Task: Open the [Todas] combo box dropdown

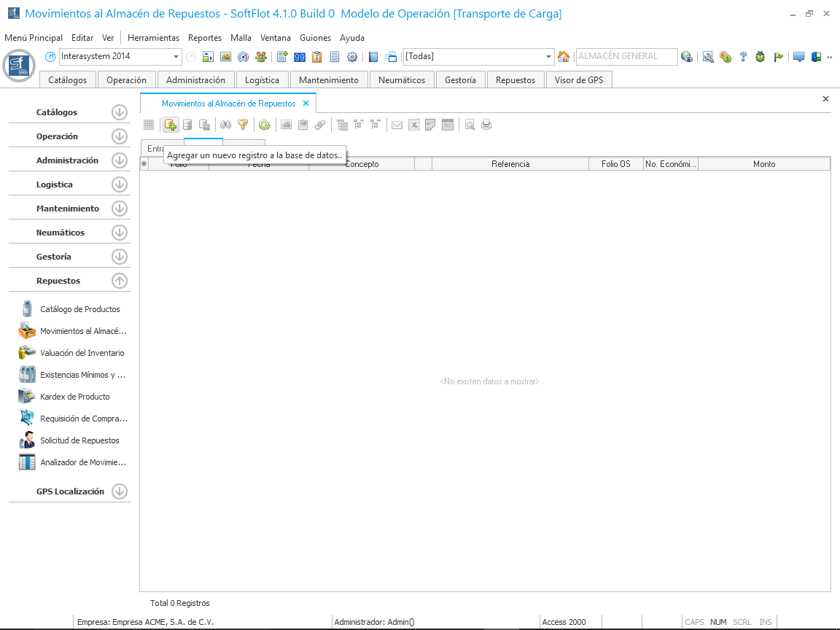Action: [549, 57]
